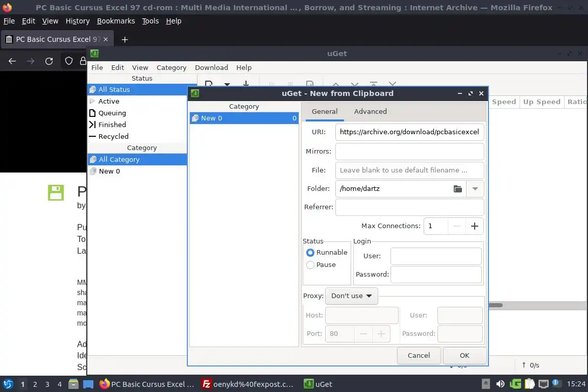Click the uGet icon in dialog title bar

(195, 93)
